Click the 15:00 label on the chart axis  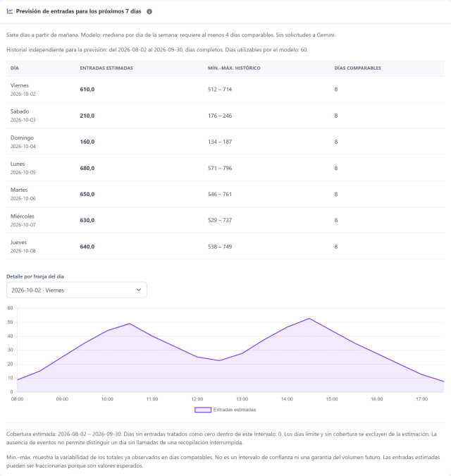point(332,399)
